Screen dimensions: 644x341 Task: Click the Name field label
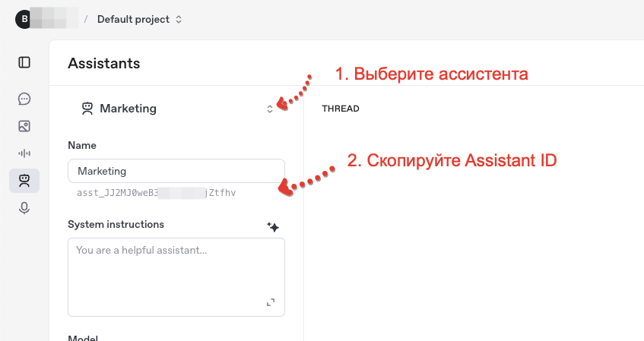(x=82, y=145)
